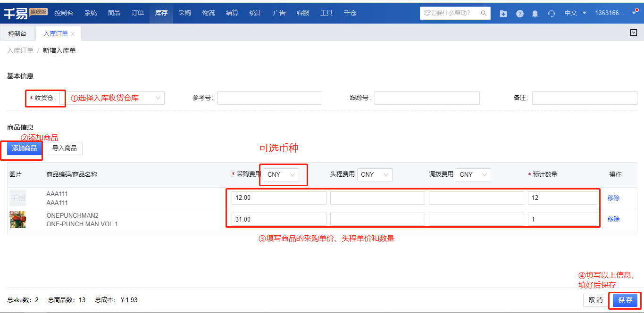Open the 统计 menu
Image resolution: width=644 pixels, height=313 pixels.
[256, 13]
